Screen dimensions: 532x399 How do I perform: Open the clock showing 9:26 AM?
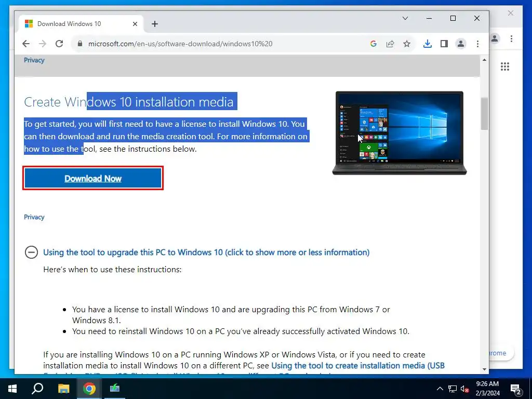click(487, 389)
